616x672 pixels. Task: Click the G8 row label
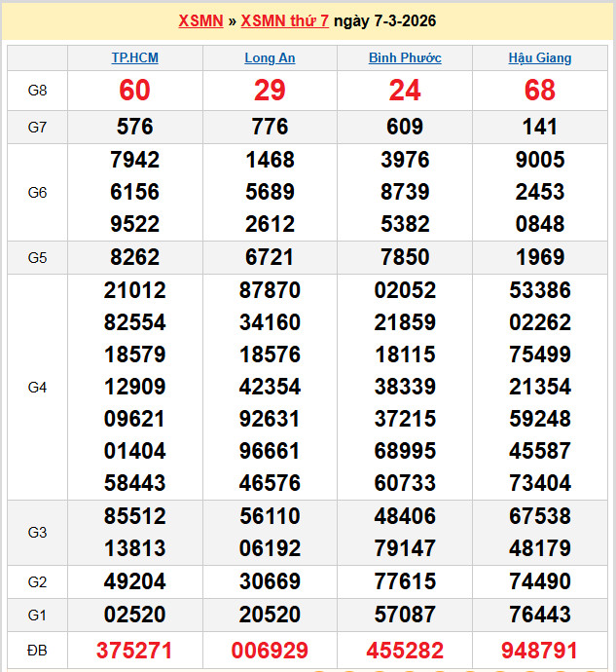tap(37, 91)
